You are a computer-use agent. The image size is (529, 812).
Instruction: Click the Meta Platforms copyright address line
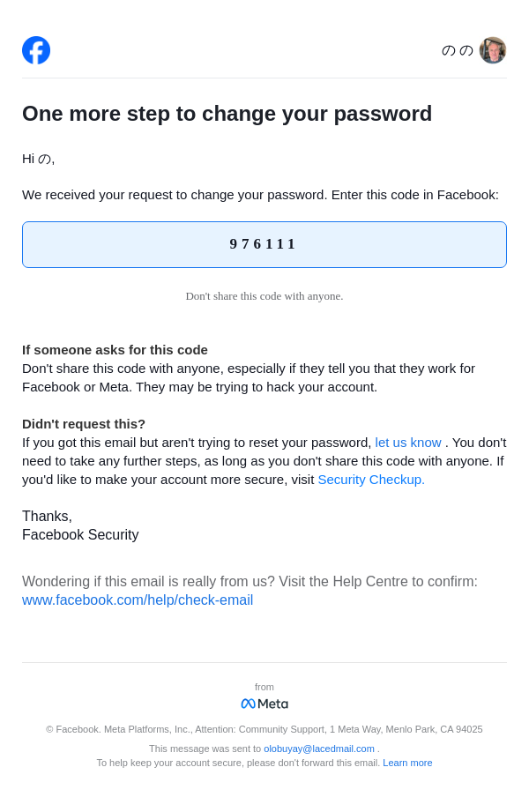tap(264, 729)
